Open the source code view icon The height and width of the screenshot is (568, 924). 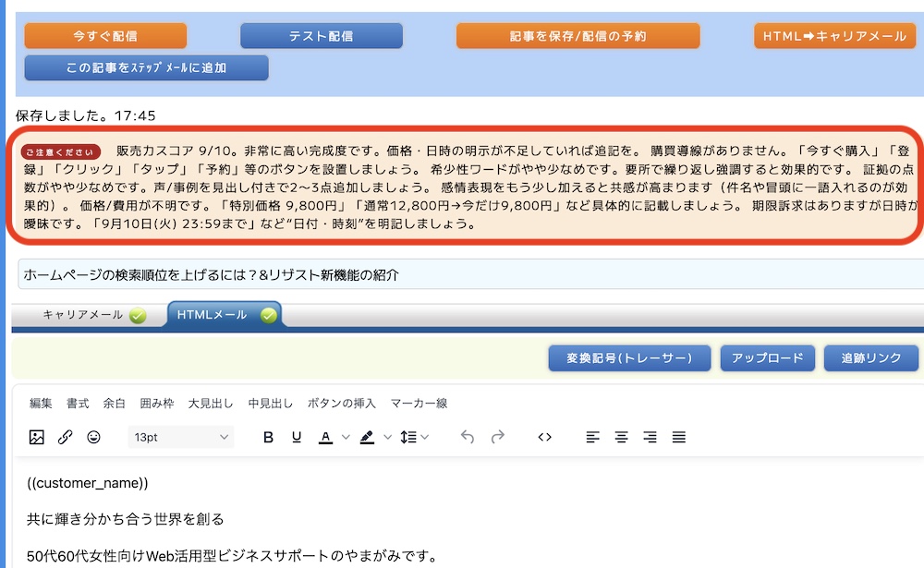pyautogui.click(x=544, y=438)
